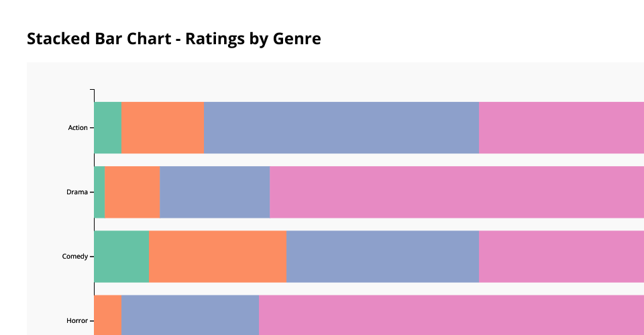The image size is (644, 335).
Task: Click the small green segment in Drama bar
Action: click(x=99, y=192)
